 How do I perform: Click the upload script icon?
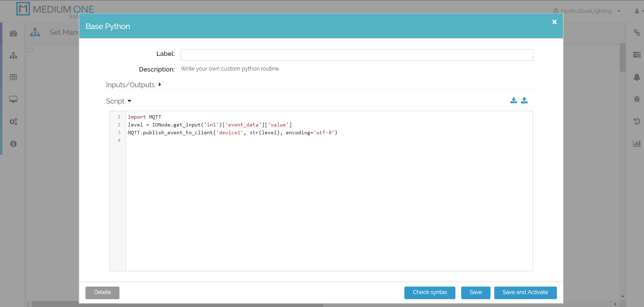tap(524, 100)
